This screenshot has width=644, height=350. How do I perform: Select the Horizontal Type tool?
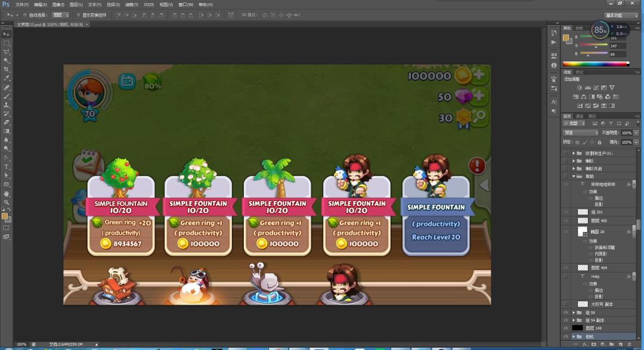7,166
